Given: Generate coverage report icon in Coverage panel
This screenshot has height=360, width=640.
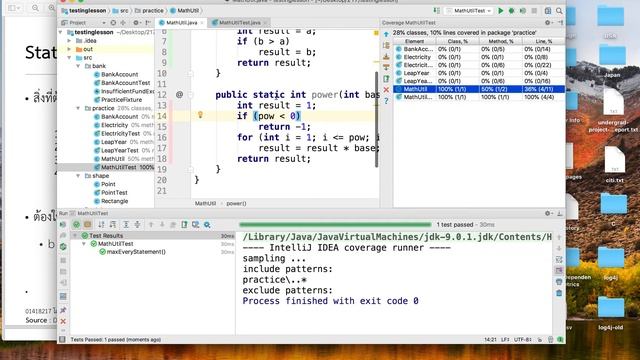Looking at the screenshot, I should [386, 79].
